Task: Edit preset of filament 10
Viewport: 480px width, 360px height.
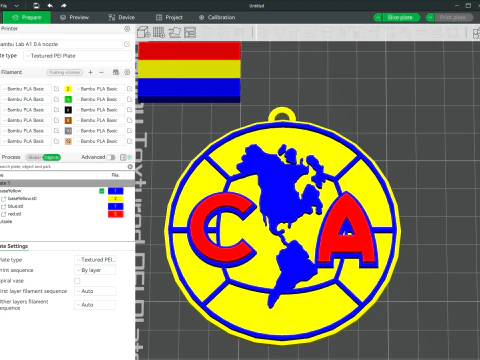Action: click(129, 131)
